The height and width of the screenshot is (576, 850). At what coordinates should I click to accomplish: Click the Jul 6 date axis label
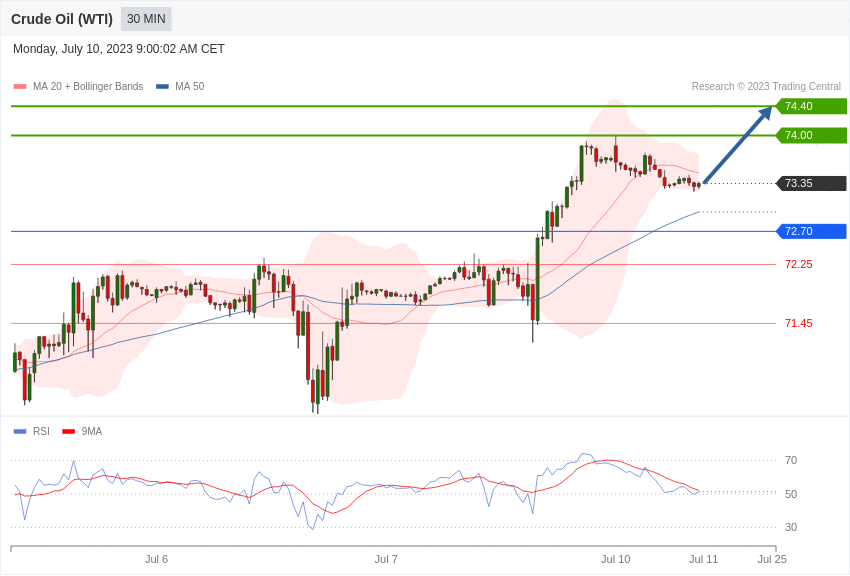[156, 559]
